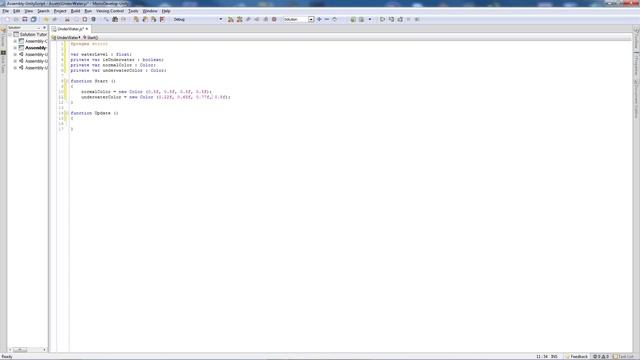Click the 'isUnderwater : boolean' code line
This screenshot has height=360, width=640.
[117, 60]
